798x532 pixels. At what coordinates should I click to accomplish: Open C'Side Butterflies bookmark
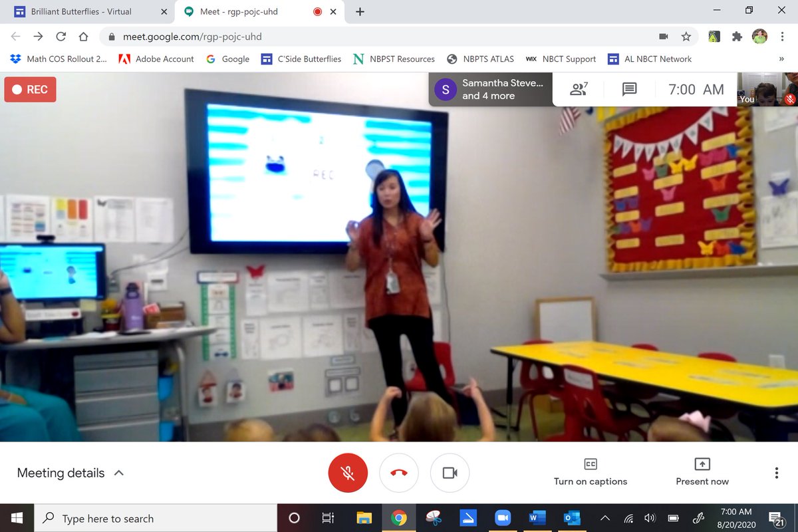pos(301,59)
